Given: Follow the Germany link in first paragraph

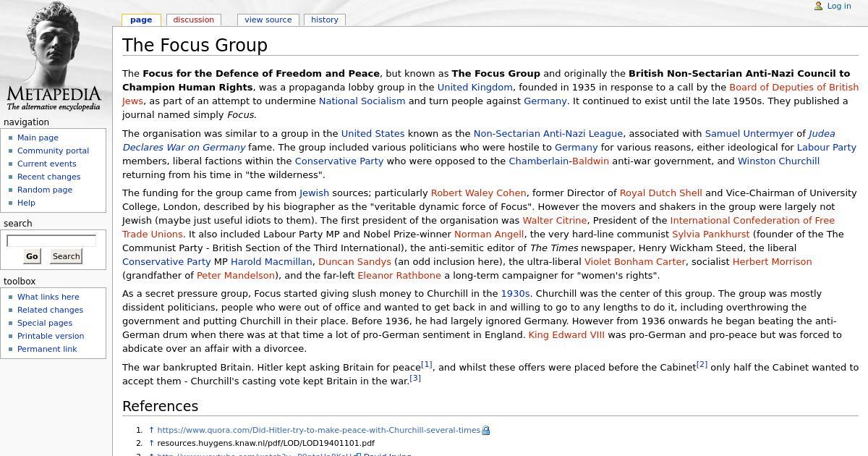Looking at the screenshot, I should (x=545, y=101).
